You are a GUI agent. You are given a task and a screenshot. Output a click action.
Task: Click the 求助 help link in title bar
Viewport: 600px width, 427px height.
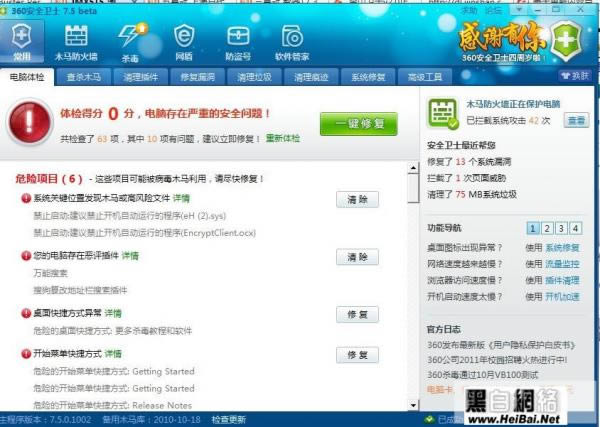point(470,11)
